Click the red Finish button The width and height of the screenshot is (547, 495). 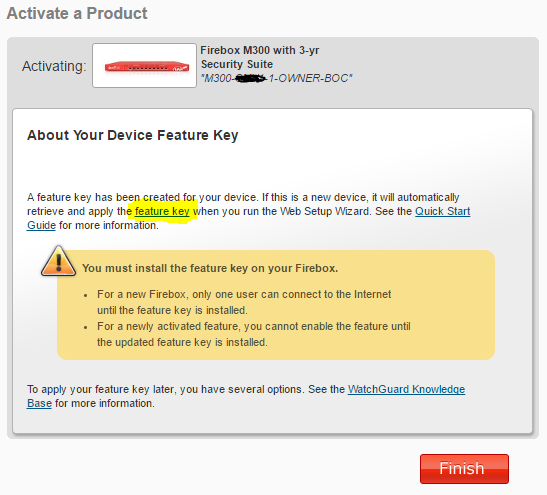464,468
